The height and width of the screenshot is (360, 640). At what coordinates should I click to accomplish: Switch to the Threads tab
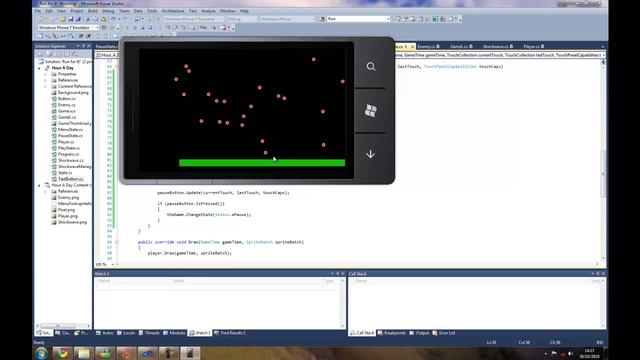[x=149, y=333]
